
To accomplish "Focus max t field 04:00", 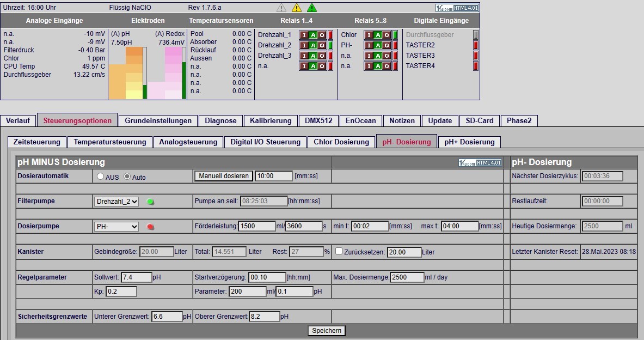I will tap(460, 226).
